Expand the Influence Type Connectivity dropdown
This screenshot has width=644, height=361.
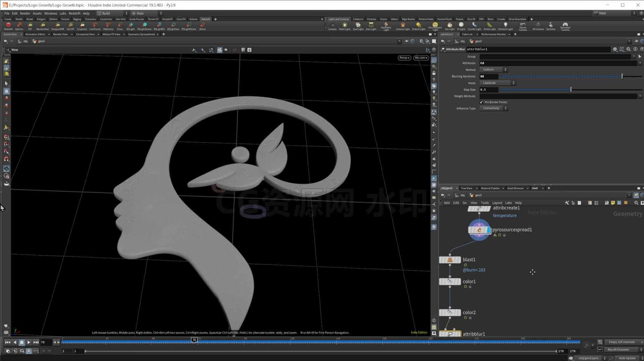coord(493,108)
